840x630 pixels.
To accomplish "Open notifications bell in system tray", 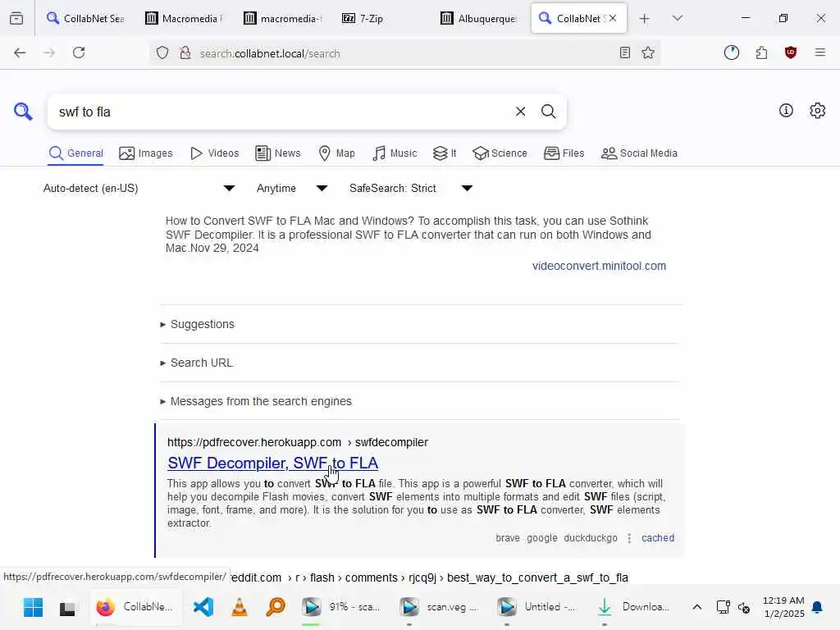I will (x=817, y=607).
